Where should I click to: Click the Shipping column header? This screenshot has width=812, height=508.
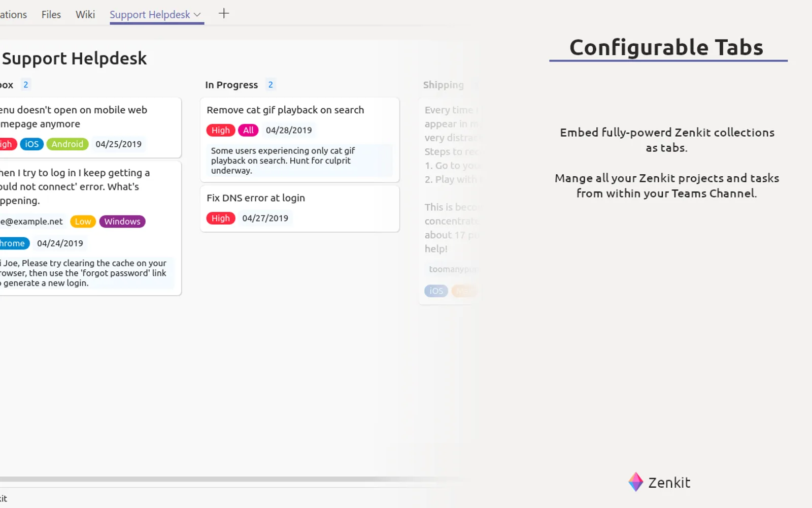point(444,85)
